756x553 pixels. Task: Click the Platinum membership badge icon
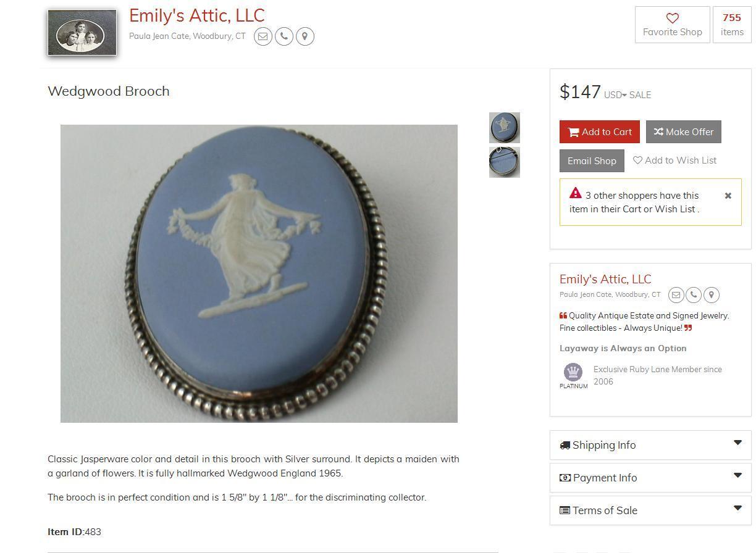point(573,372)
